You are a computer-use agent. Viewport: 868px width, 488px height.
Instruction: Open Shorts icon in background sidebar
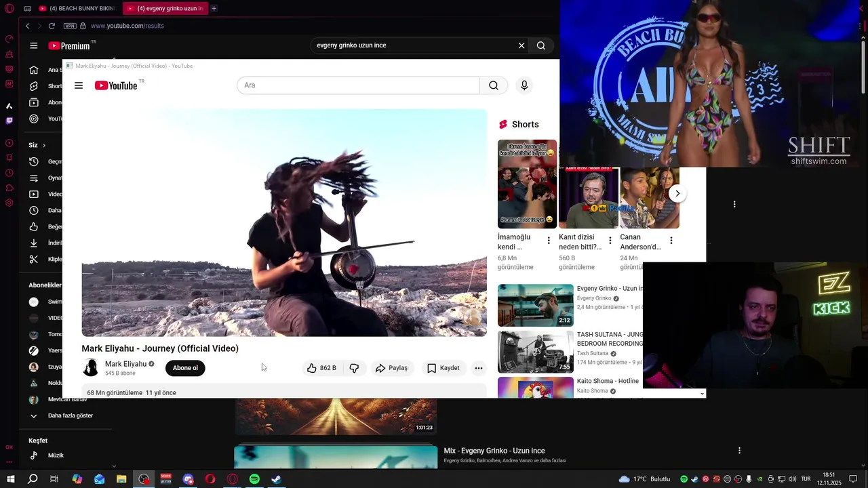34,86
